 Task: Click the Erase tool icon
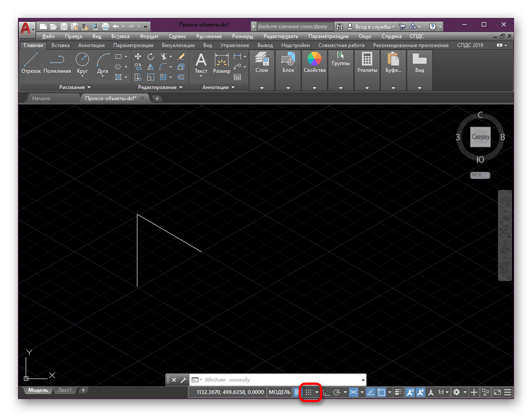coord(181,57)
